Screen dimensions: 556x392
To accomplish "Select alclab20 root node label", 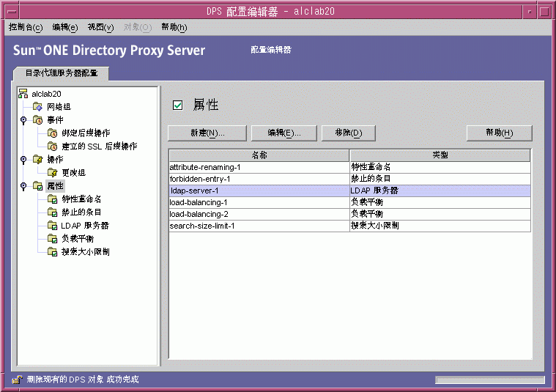I will click(x=46, y=94).
